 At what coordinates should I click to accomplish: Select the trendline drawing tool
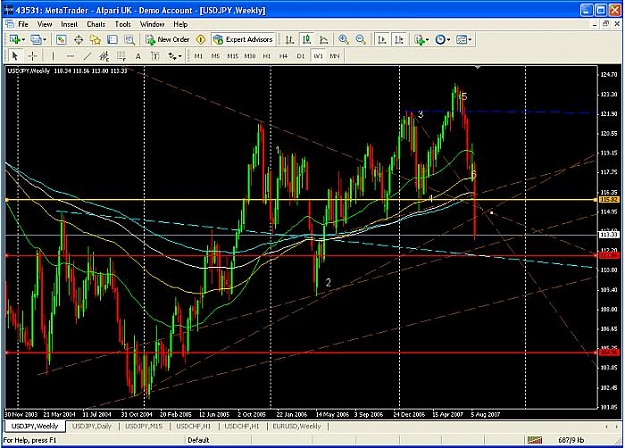(87, 56)
